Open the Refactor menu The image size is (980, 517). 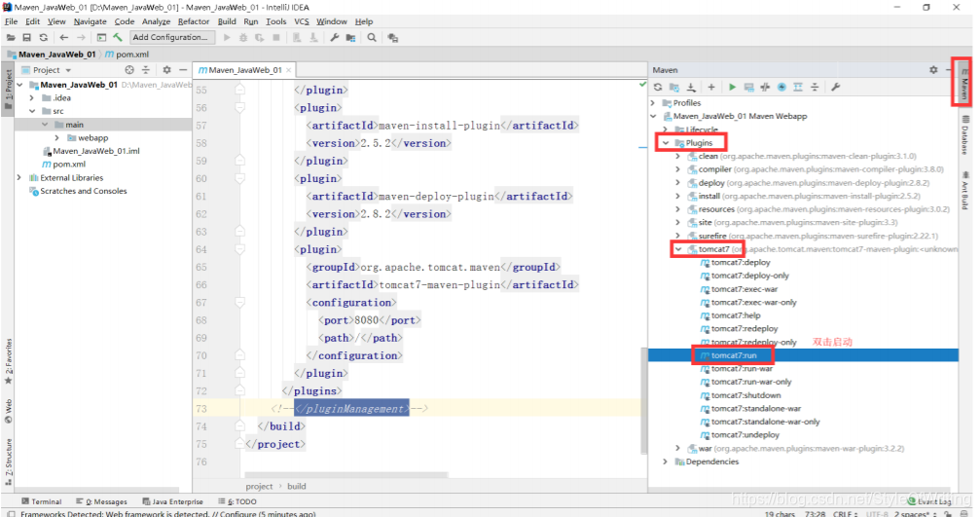(194, 21)
